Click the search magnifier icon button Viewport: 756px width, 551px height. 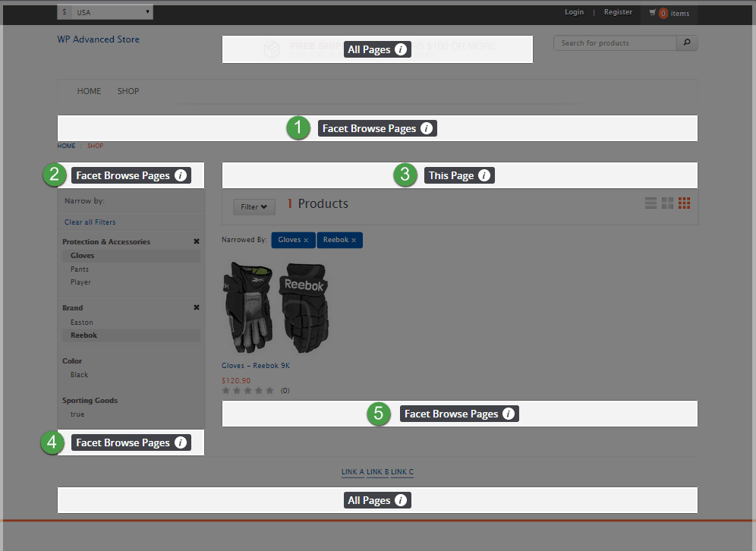pyautogui.click(x=687, y=43)
